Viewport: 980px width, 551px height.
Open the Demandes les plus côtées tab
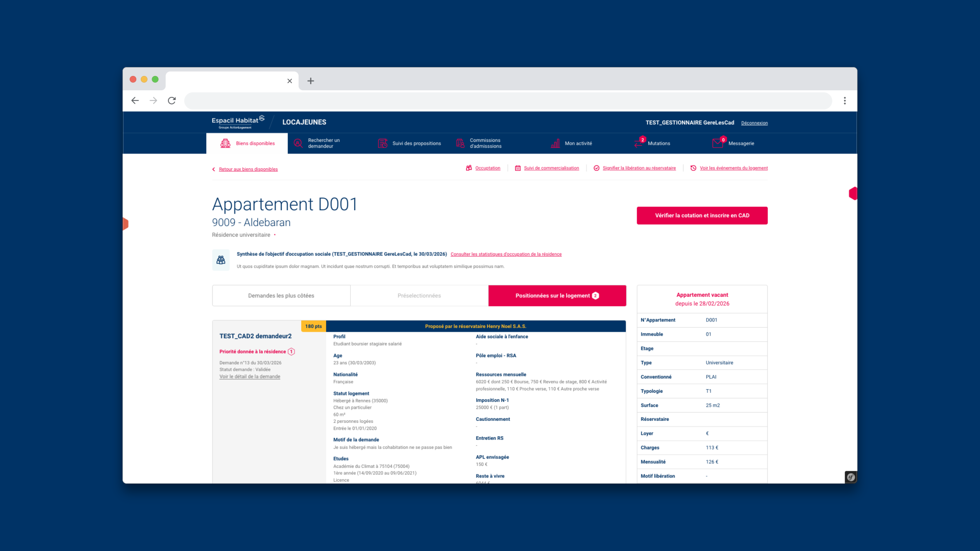tap(281, 295)
